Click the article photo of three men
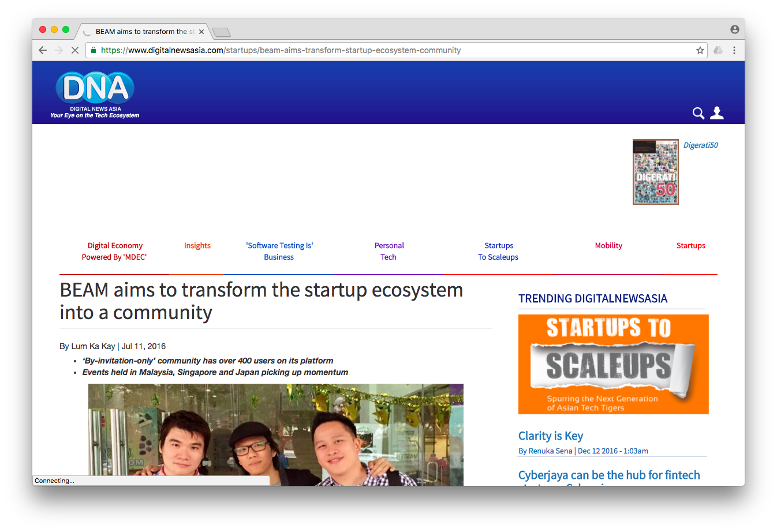 (276, 434)
